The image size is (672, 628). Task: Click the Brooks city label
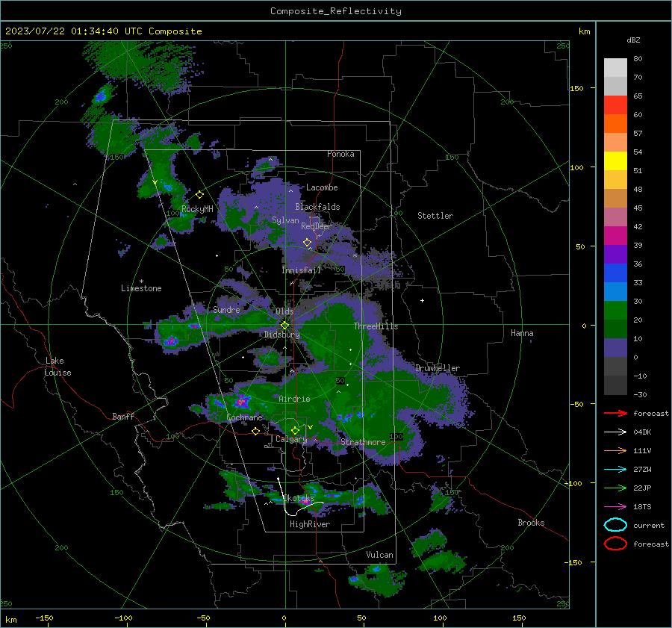tap(531, 523)
